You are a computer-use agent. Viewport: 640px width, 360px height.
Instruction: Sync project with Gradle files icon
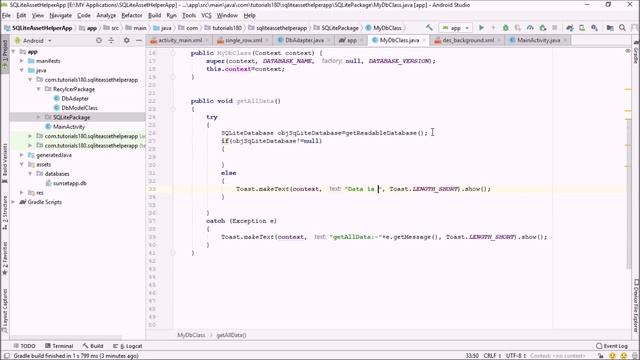569,28
